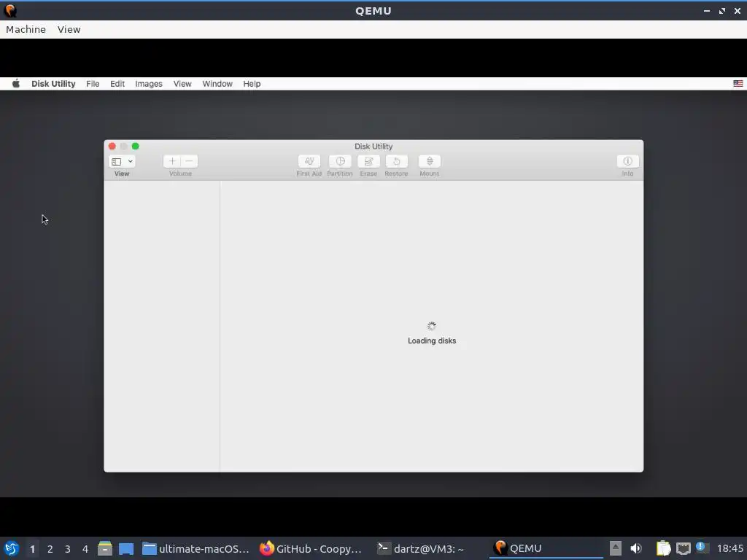Add a volume with the plus icon
Image resolution: width=747 pixels, height=560 pixels.
pos(172,161)
